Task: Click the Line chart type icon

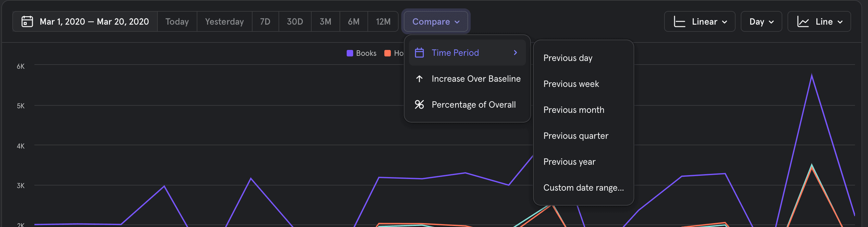Action: [x=803, y=21]
